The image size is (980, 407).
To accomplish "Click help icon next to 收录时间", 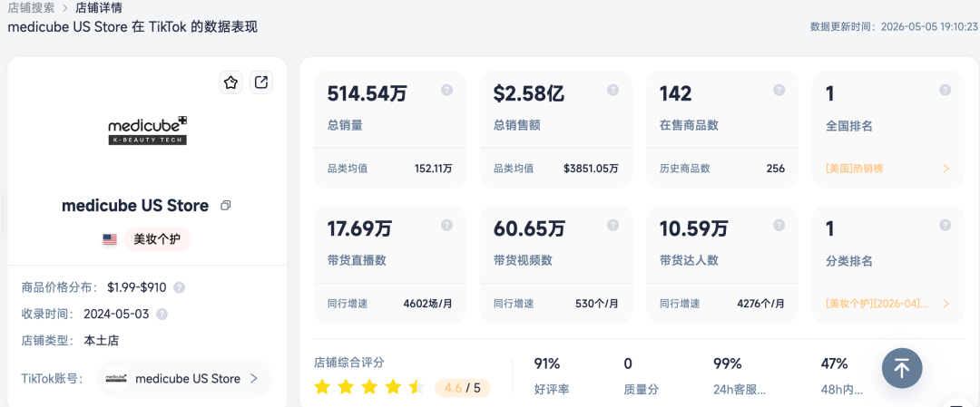I will tap(162, 314).
